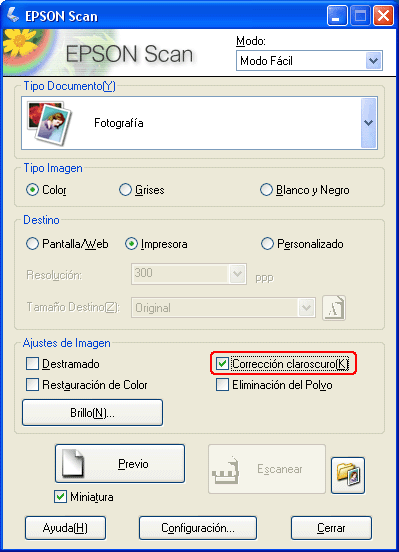
Task: Open the Configuración dialog
Action: pos(198,528)
